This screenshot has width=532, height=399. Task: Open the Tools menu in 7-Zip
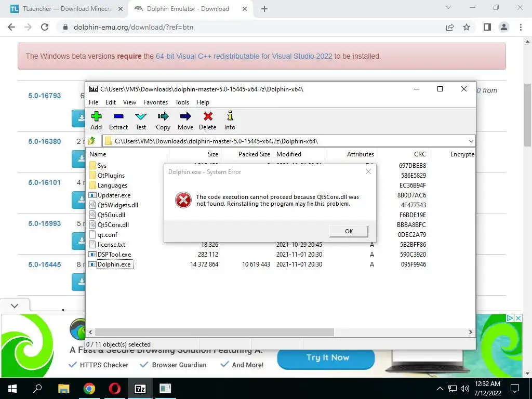coord(182,102)
